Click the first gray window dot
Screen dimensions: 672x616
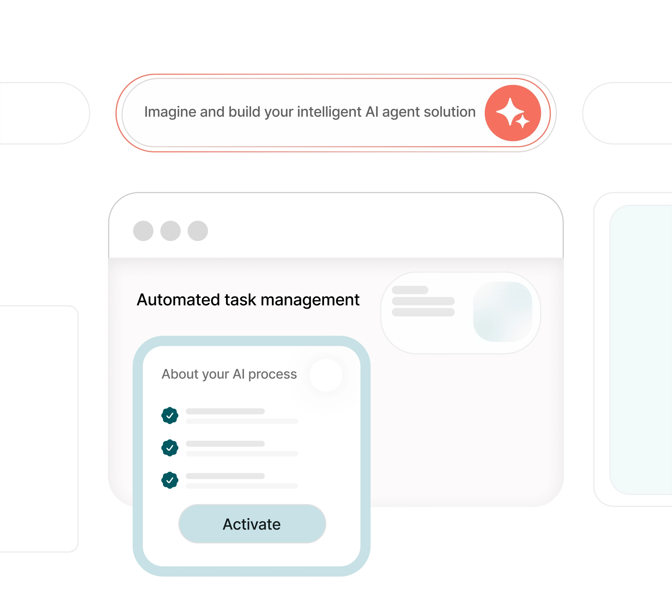click(x=143, y=231)
